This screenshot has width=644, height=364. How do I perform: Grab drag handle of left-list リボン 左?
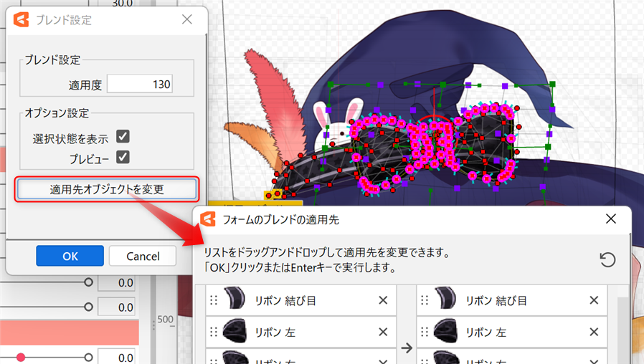(214, 332)
